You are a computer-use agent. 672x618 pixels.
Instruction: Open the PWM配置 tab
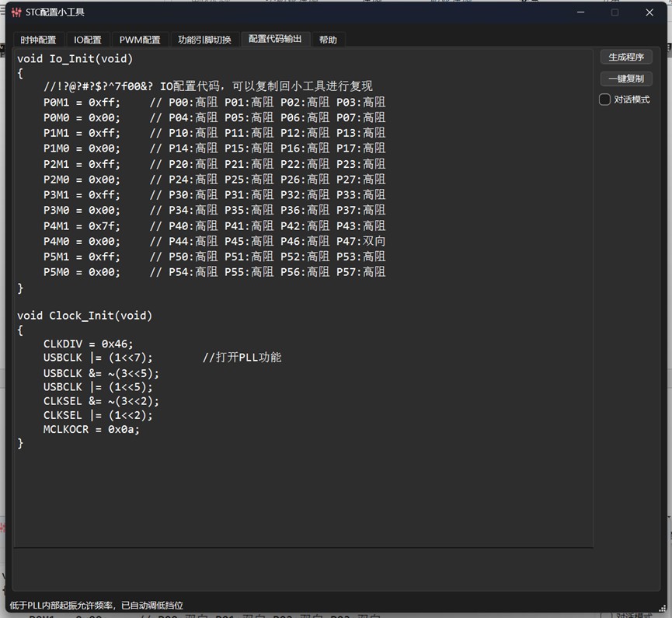(x=140, y=40)
